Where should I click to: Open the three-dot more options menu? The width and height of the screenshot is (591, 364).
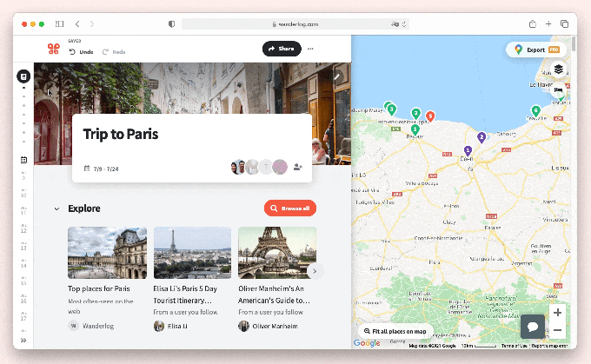click(x=310, y=49)
